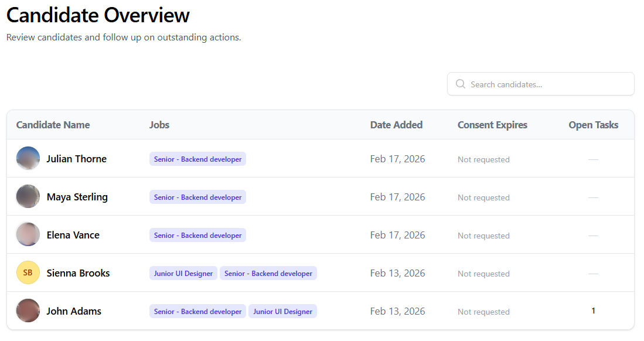This screenshot has width=644, height=341.
Task: Sort by Date Added column header
Action: 396,125
